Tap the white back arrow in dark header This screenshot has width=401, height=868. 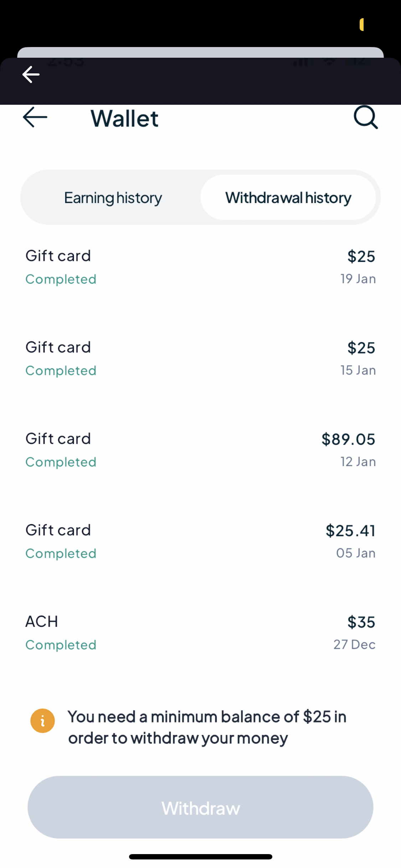coord(31,74)
